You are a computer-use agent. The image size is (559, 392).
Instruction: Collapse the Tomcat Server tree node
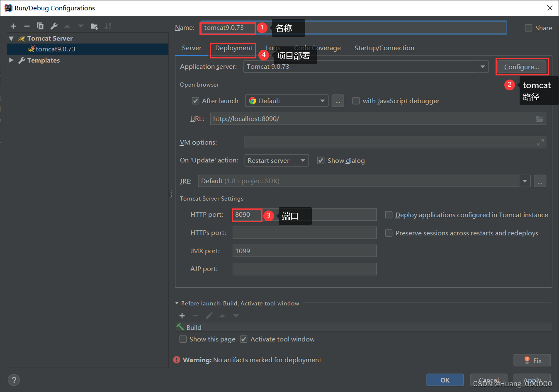11,39
